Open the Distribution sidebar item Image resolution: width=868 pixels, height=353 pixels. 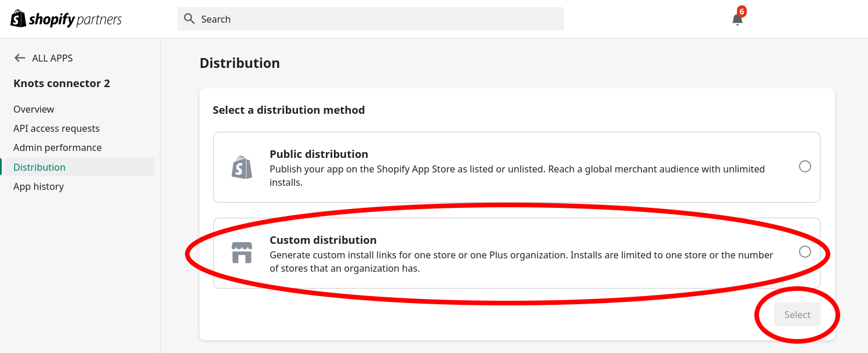click(80, 167)
